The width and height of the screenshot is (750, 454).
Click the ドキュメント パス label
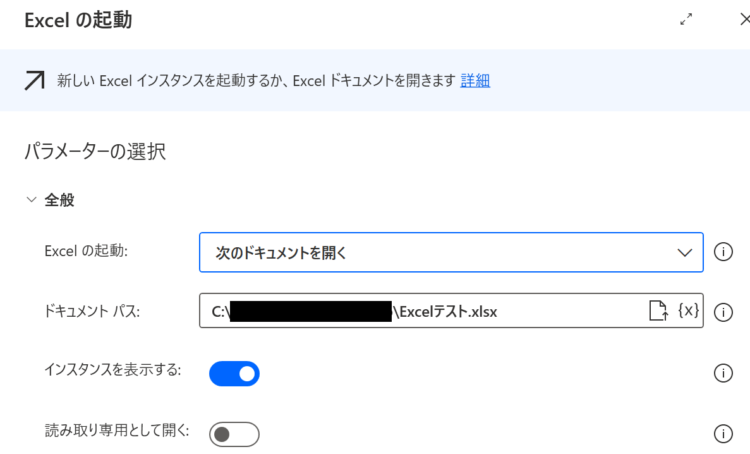(92, 311)
